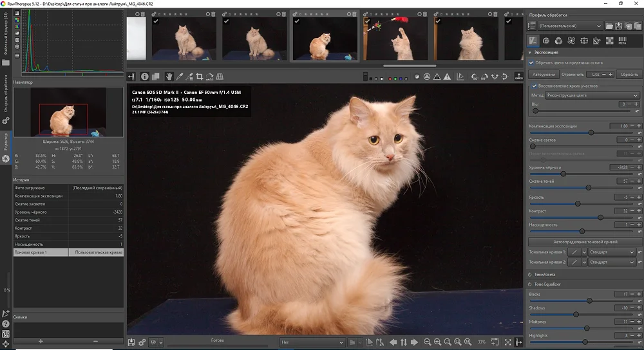Open the processing profile dropdown
The width and height of the screenshot is (644, 350).
click(570, 26)
